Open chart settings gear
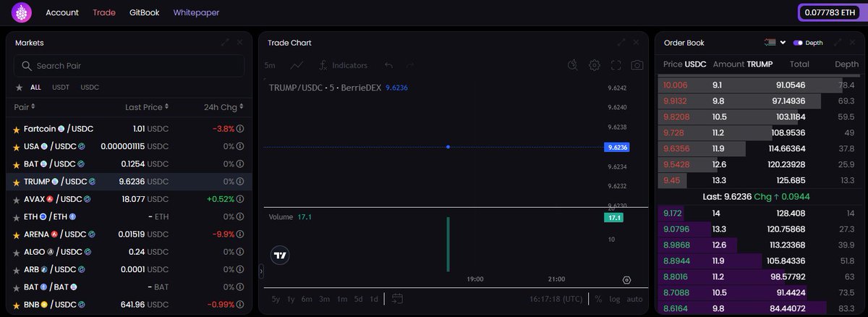Screen dimensions: 868x317 pyautogui.click(x=594, y=65)
